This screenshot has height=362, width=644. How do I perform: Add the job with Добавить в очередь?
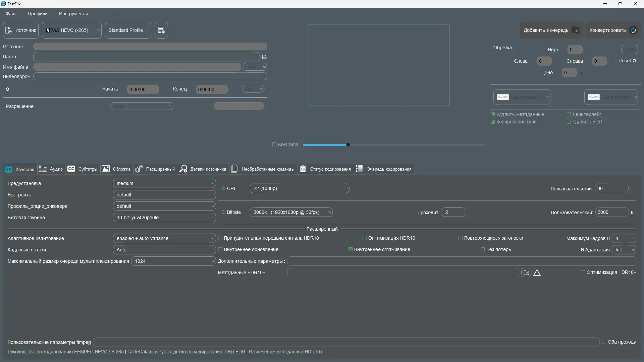click(551, 30)
